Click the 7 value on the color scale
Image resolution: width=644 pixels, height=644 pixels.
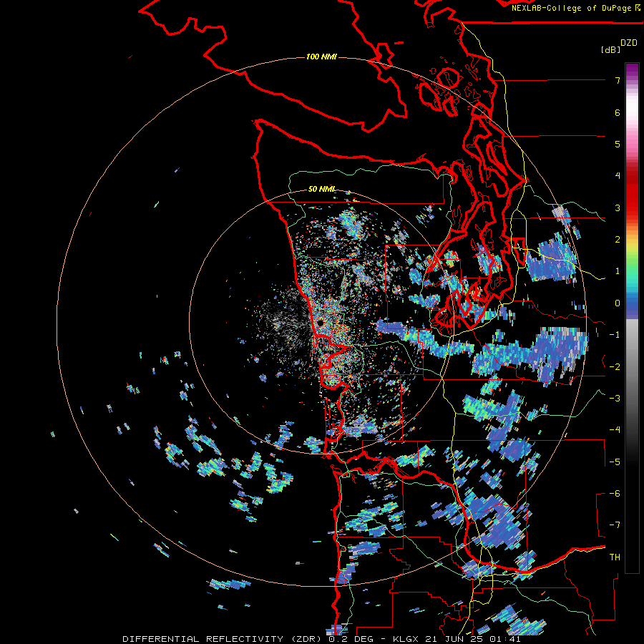618,80
